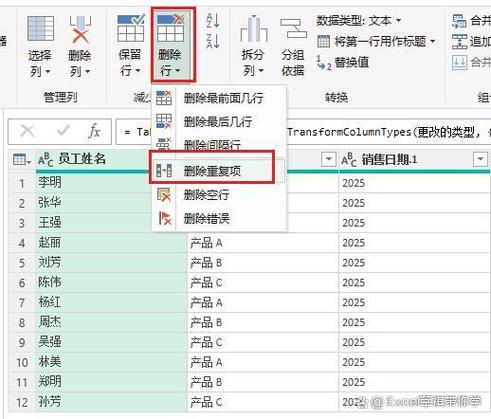Screen dimensions: 491x419
Task: Click 产品 C in 吴强's row
Action: [206, 342]
